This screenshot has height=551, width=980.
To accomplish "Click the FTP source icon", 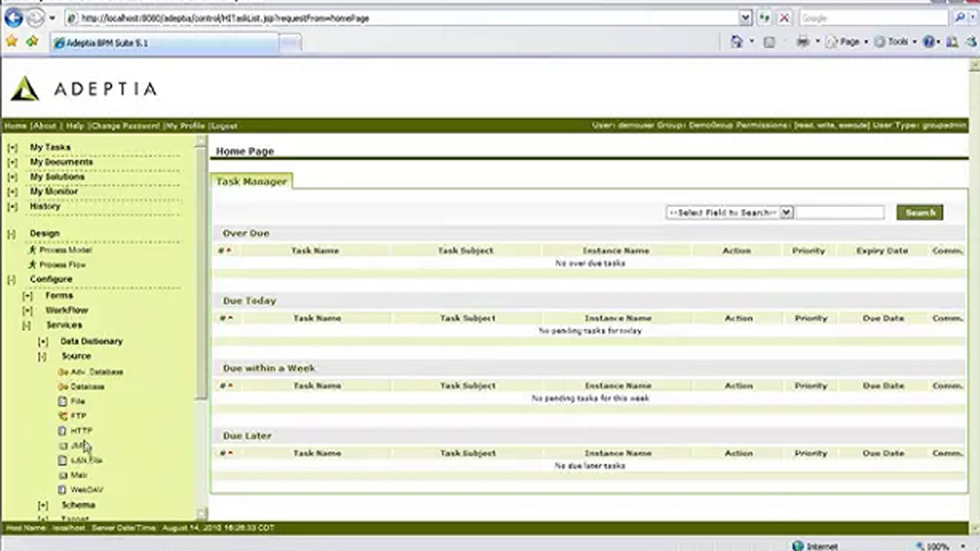I will [63, 416].
